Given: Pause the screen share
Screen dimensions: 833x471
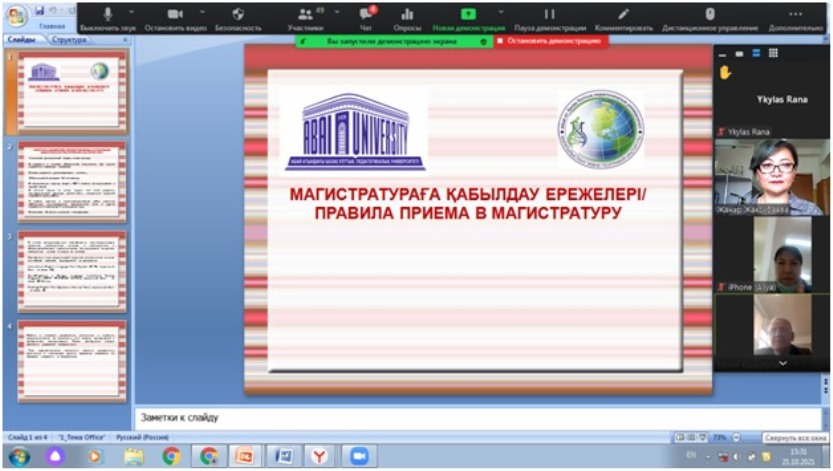Looking at the screenshot, I should [549, 14].
